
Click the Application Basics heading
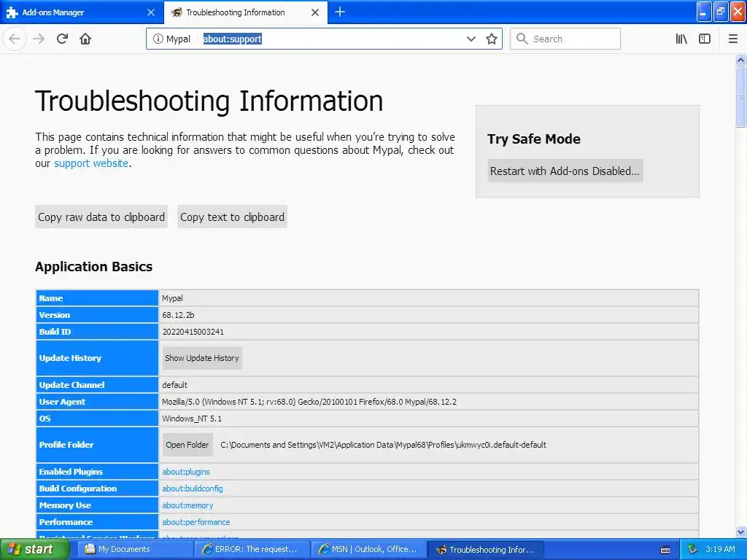(x=94, y=267)
